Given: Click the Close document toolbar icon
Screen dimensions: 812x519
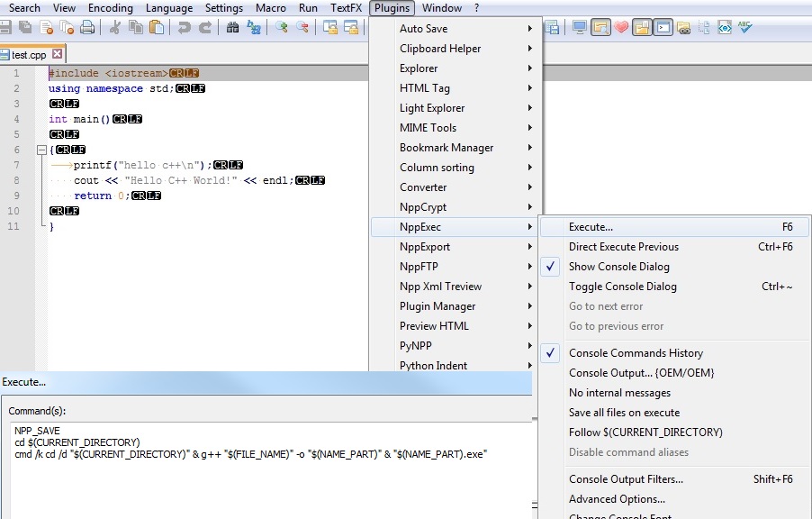Looking at the screenshot, I should (47, 27).
